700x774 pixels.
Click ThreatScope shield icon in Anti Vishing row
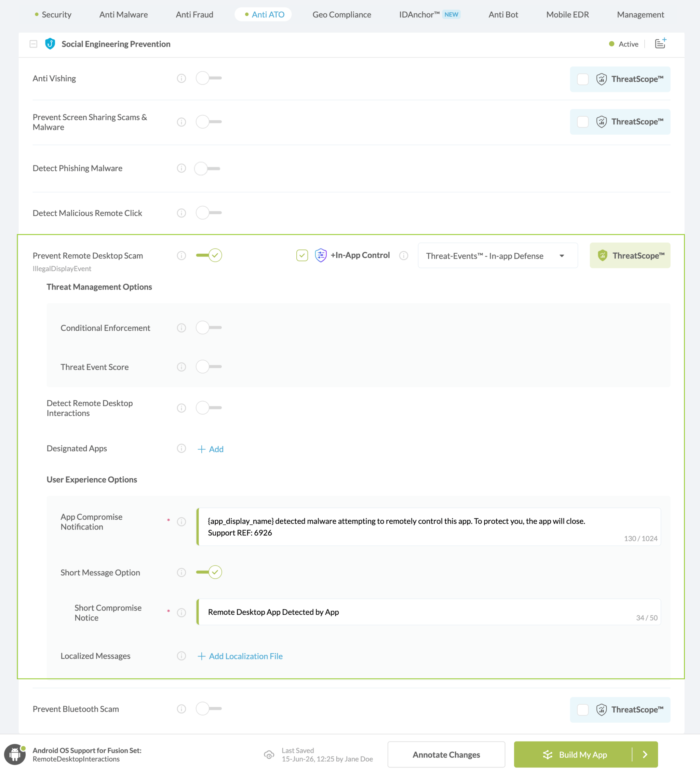point(601,79)
